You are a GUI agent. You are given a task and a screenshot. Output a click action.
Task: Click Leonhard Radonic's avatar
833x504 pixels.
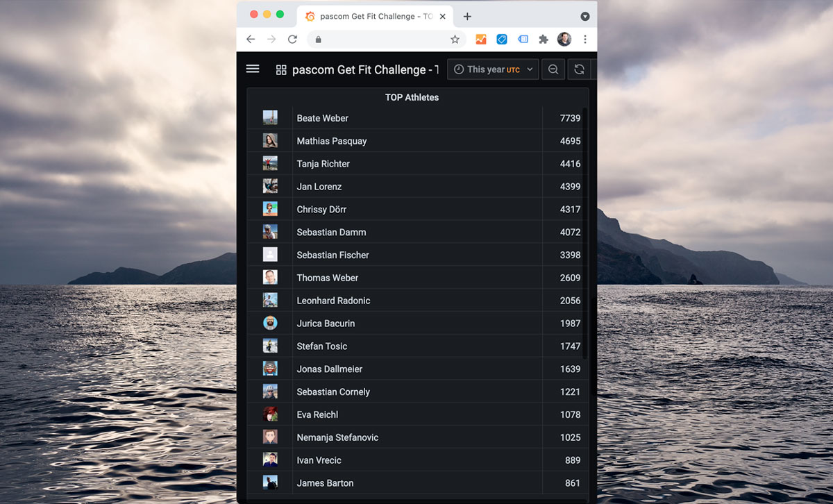click(270, 301)
